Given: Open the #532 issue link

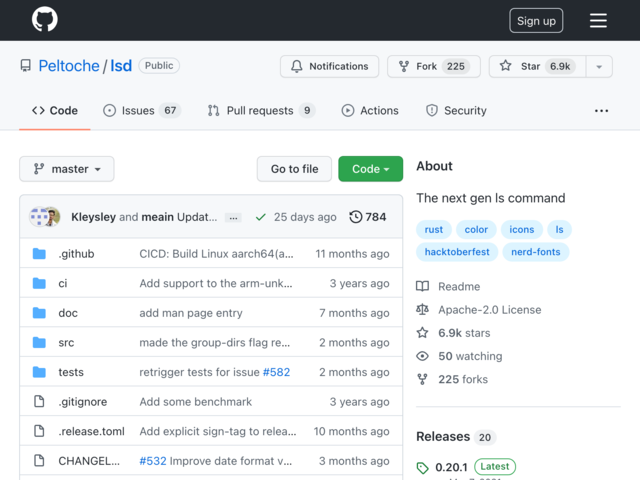Looking at the screenshot, I should pyautogui.click(x=153, y=461).
